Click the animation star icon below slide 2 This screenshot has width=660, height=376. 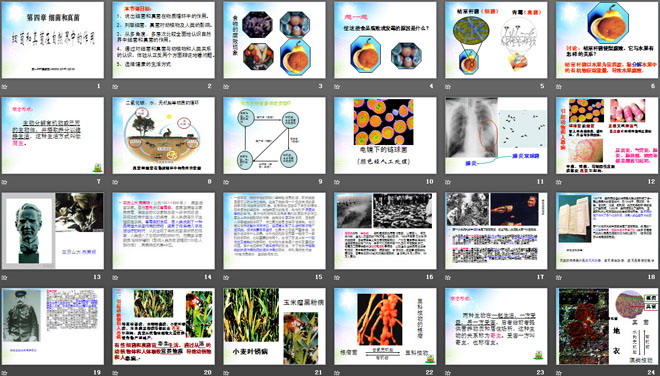point(115,86)
